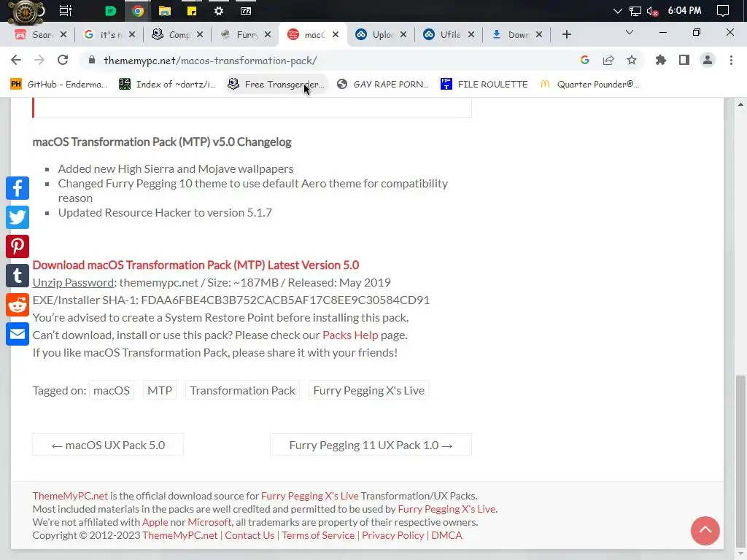Open the "FILE ROULETTE" bookmark
Image resolution: width=747 pixels, height=560 pixels.
(x=484, y=84)
